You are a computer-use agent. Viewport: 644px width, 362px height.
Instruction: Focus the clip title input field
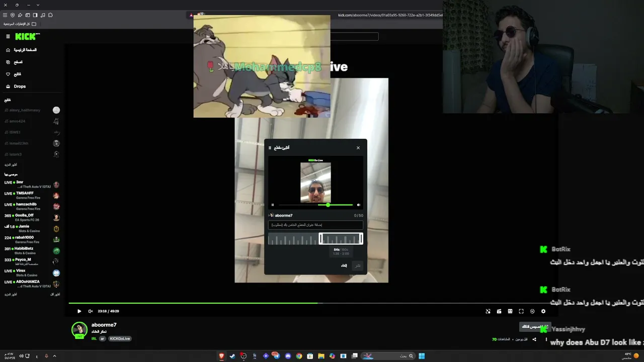point(315,225)
